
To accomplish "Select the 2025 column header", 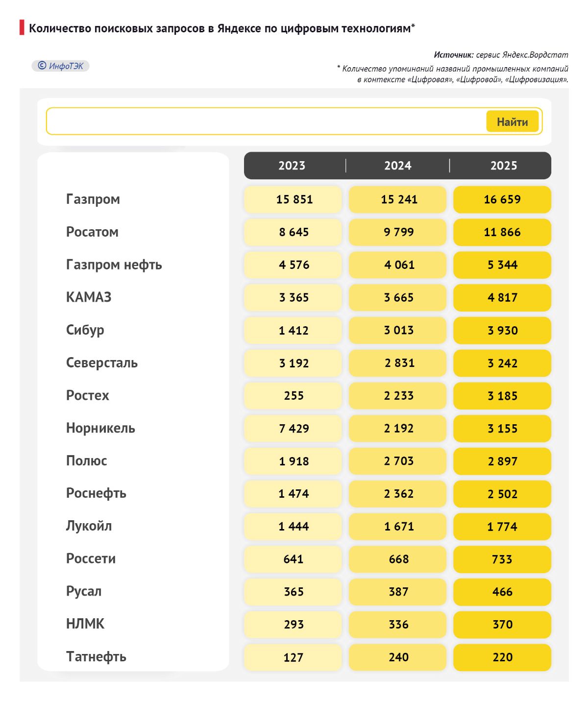I will click(x=503, y=166).
